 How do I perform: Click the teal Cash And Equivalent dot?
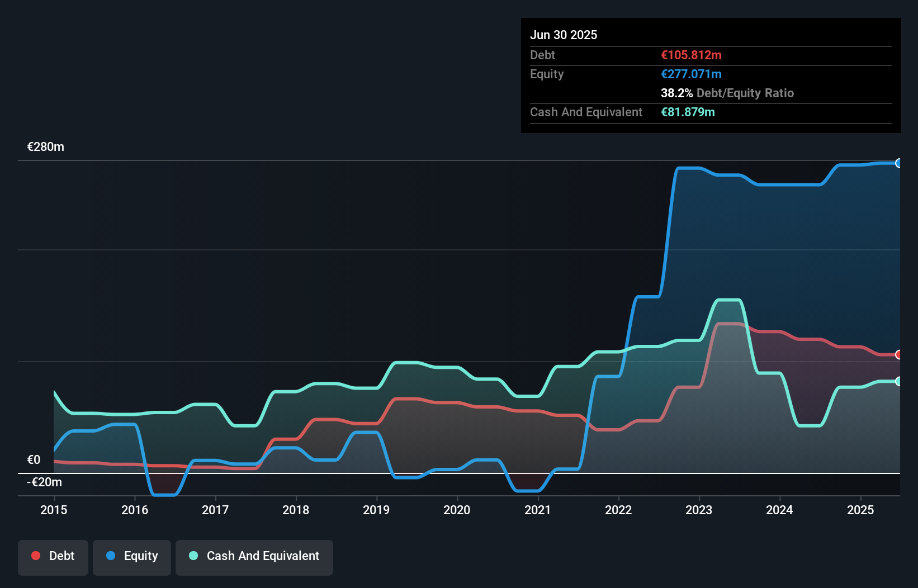(x=193, y=556)
